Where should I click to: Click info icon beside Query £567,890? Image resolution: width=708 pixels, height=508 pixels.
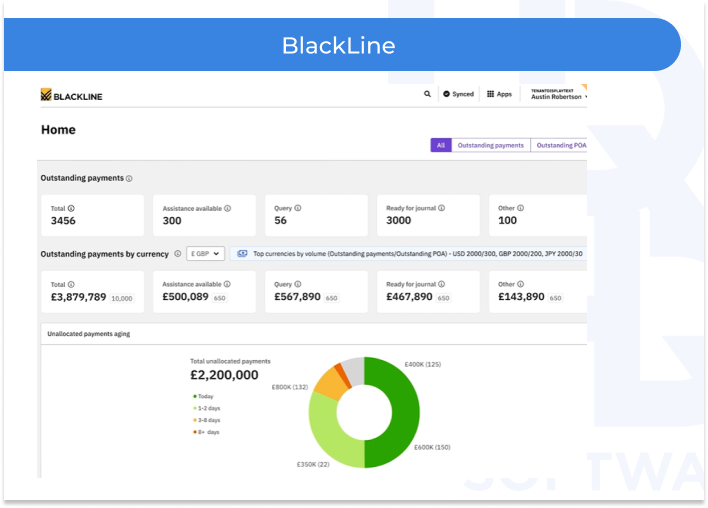point(298,284)
